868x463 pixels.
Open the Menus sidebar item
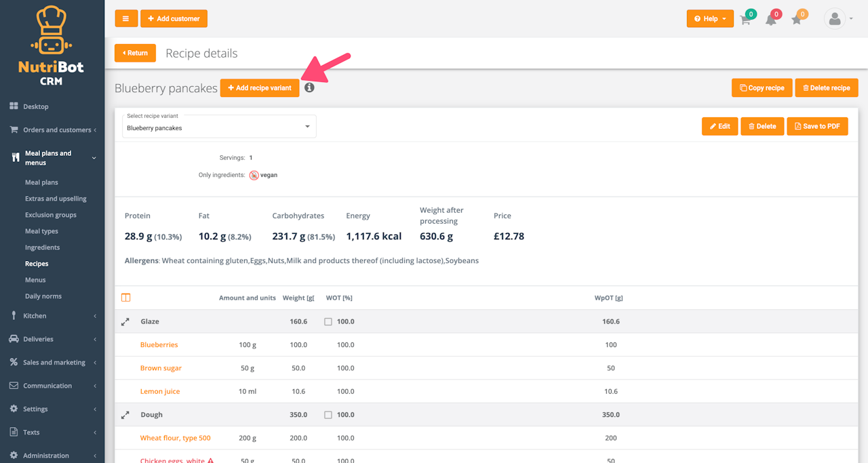[x=35, y=280]
